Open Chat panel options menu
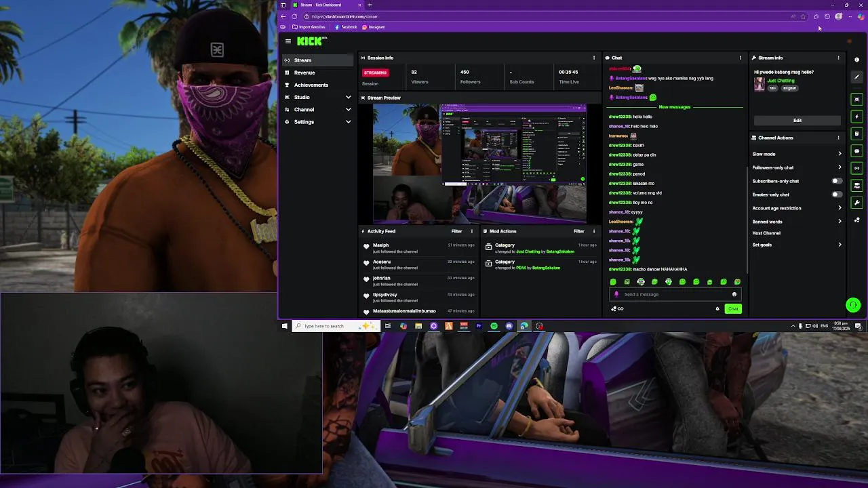 [x=741, y=58]
